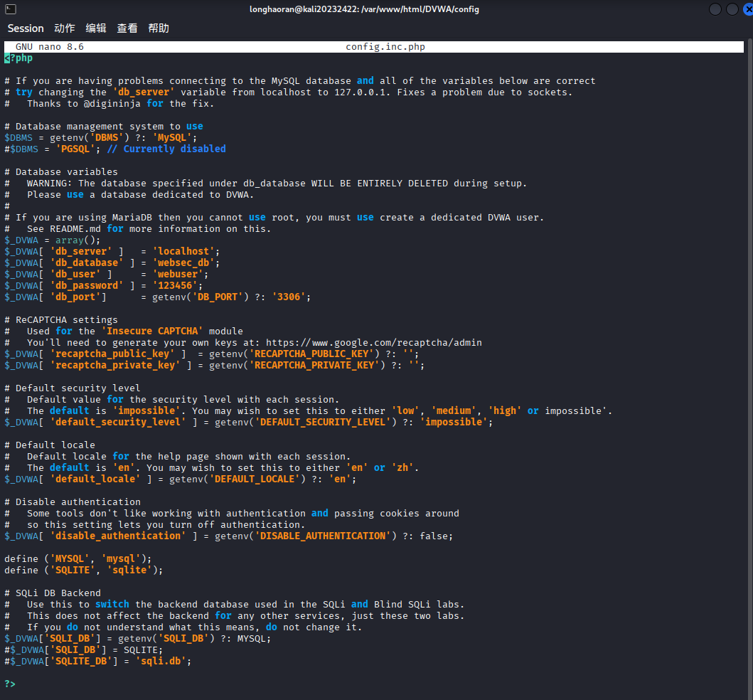Viewport: 753px width, 700px height.
Task: Click the 'websec_db' database value
Action: pos(183,262)
